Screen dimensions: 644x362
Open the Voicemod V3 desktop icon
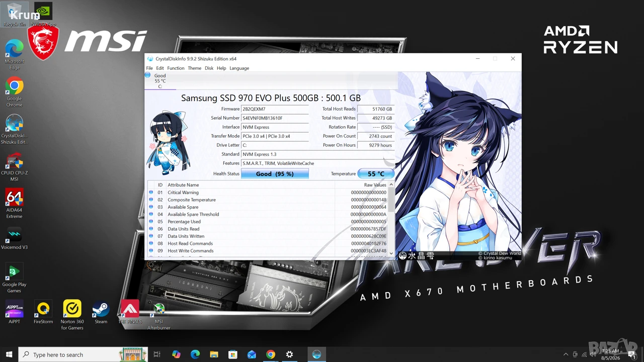pos(14,238)
